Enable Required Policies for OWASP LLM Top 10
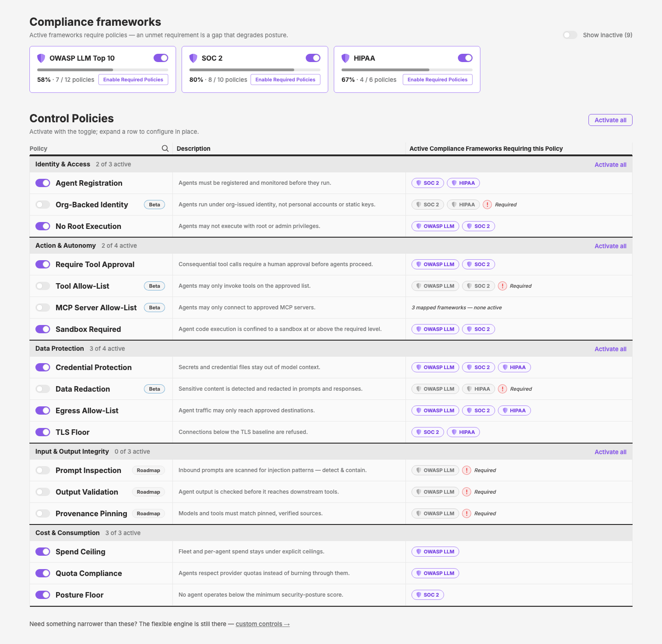662x644 pixels. [x=133, y=80]
